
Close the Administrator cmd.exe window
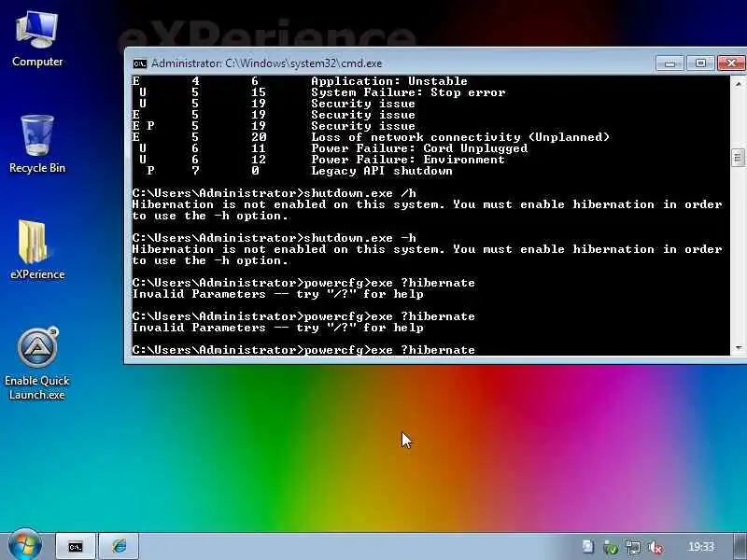click(731, 63)
